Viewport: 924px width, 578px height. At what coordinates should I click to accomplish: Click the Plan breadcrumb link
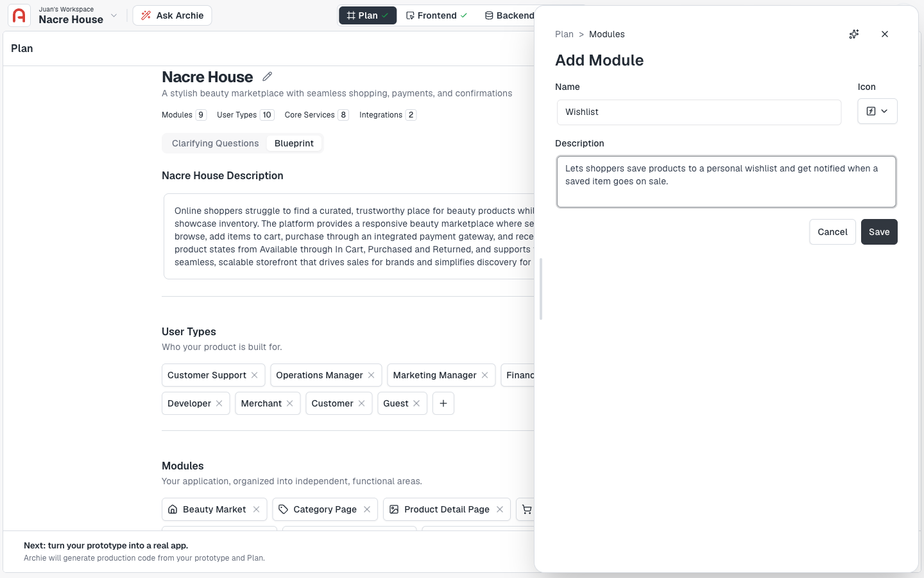(564, 34)
